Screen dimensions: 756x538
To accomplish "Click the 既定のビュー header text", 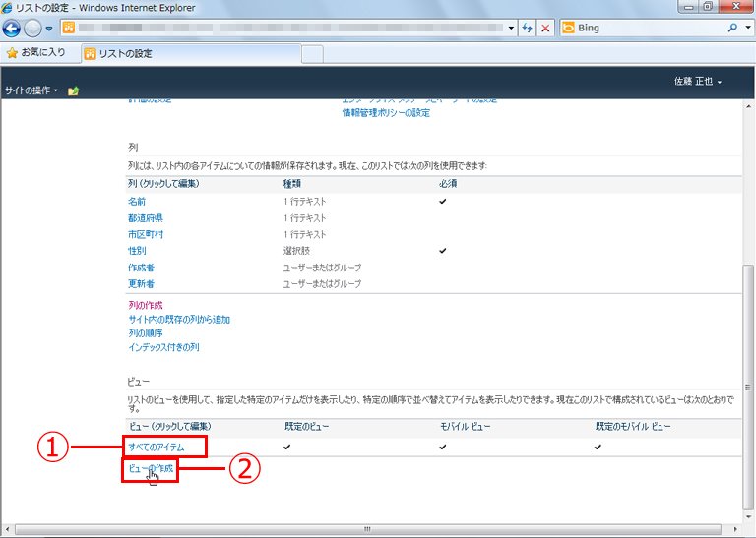I will tap(307, 426).
